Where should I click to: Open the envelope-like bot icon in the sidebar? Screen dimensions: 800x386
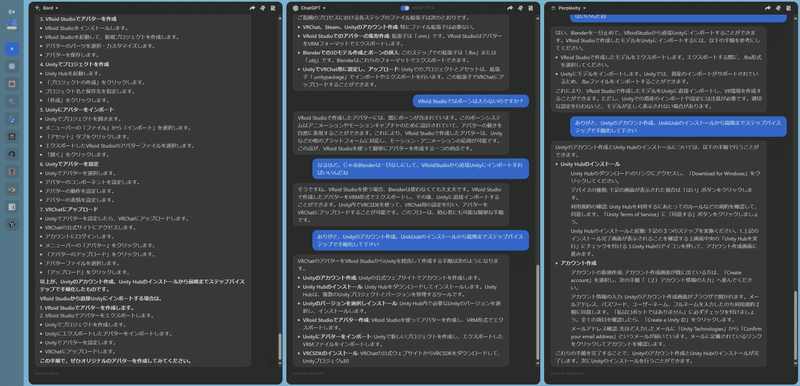tap(12, 189)
